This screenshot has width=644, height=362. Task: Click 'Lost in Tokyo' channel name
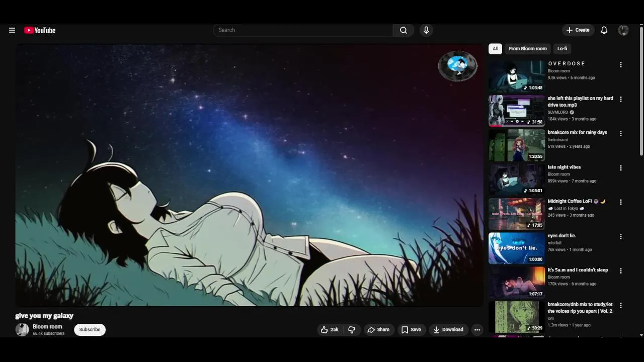coord(566,209)
